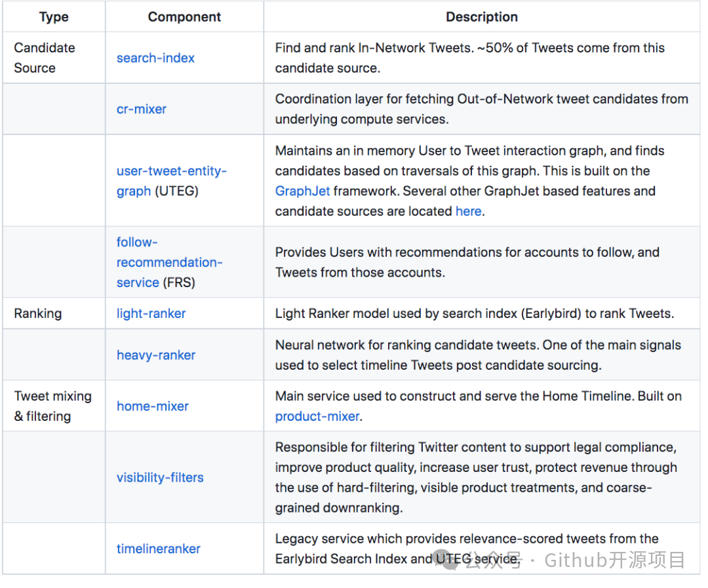This screenshot has height=588, width=708.
Task: Click the Component column header
Action: click(x=184, y=16)
